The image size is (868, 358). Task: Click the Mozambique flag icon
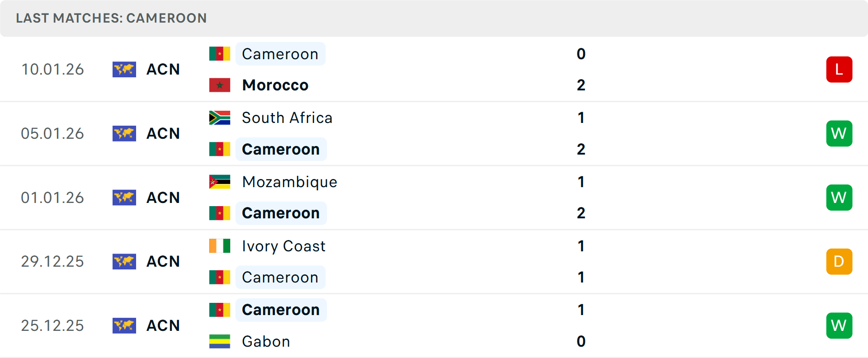coord(220,182)
